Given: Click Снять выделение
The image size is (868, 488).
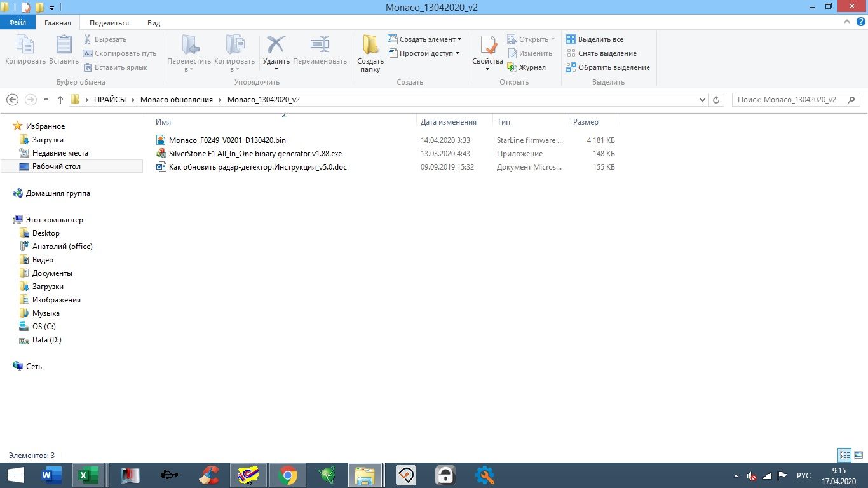Looking at the screenshot, I should coord(601,53).
